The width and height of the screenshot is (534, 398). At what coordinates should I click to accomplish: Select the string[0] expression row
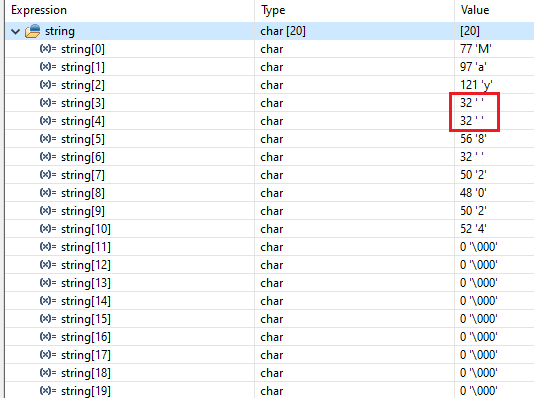[269, 49]
